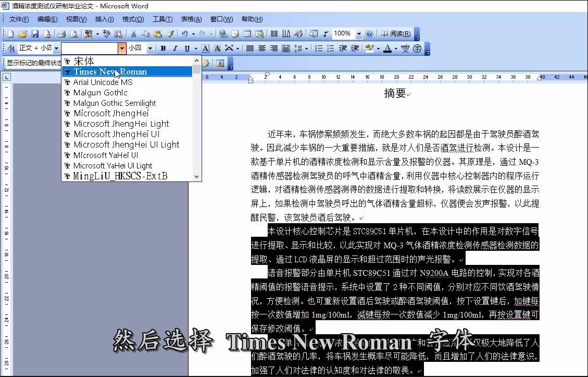Run spelling and grammar check
Image resolution: width=588 pixels, height=377 pixels.
(106, 34)
